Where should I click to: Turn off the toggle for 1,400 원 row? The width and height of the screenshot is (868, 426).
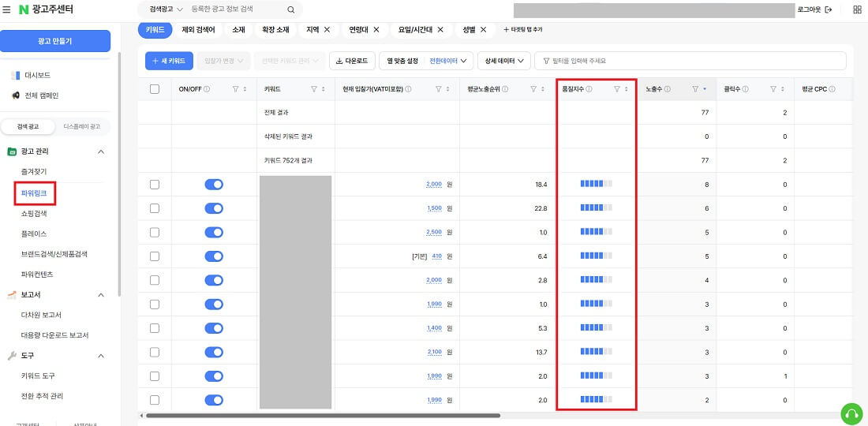[x=214, y=328]
